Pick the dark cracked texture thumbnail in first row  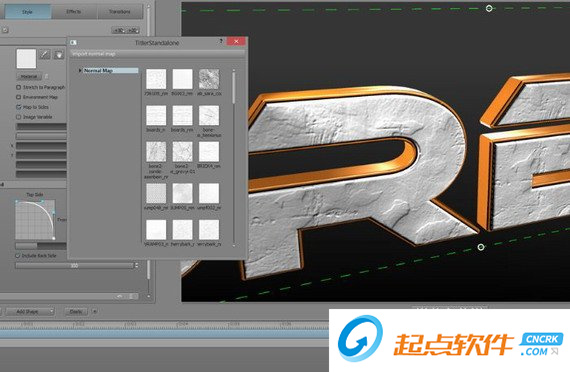coord(209,79)
